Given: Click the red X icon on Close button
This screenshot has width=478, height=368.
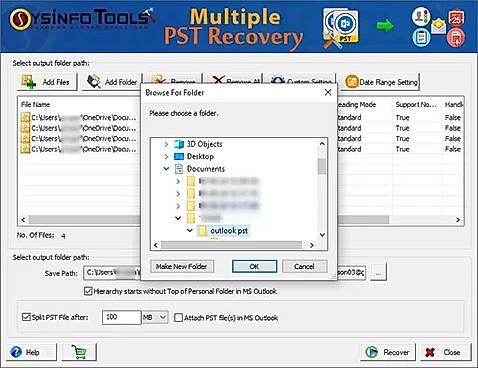Looking at the screenshot, I should point(430,352).
